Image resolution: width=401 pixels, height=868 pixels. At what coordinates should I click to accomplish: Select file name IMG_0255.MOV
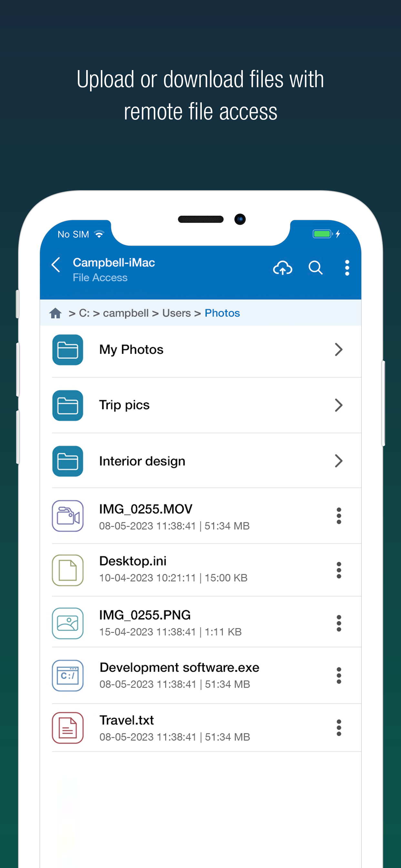pos(146,509)
